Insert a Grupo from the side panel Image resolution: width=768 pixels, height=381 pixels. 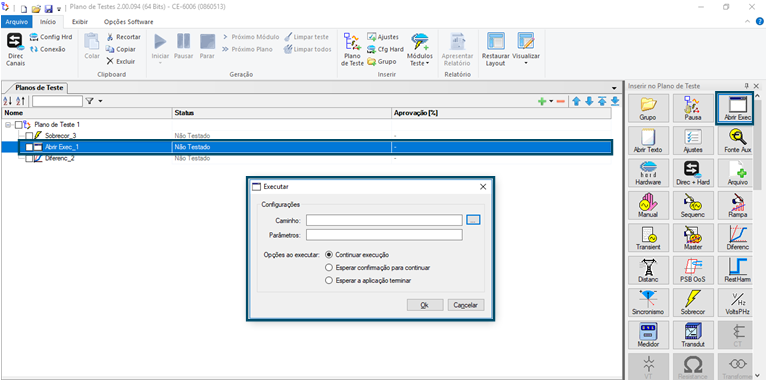[648, 108]
